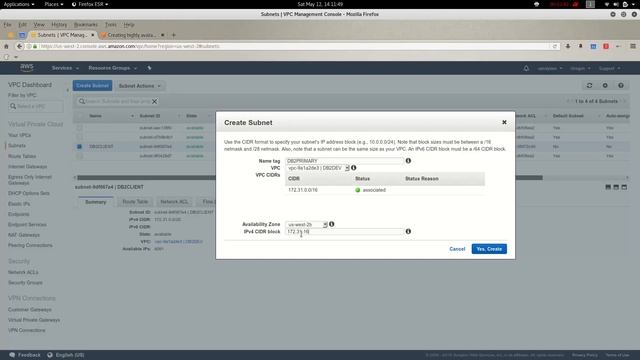Click the AWS logo in the console header
This screenshot has width=640, height=360.
point(27,67)
